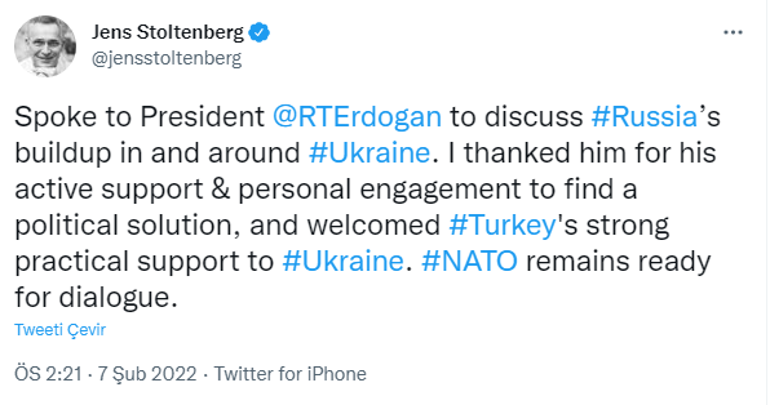This screenshot has height=405, width=770.
Task: Click the "Tweeti Çevir" translate link
Action: (x=60, y=330)
